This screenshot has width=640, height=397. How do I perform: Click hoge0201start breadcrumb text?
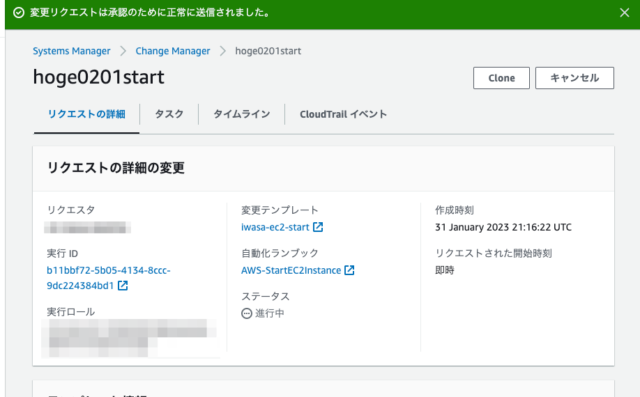(268, 51)
